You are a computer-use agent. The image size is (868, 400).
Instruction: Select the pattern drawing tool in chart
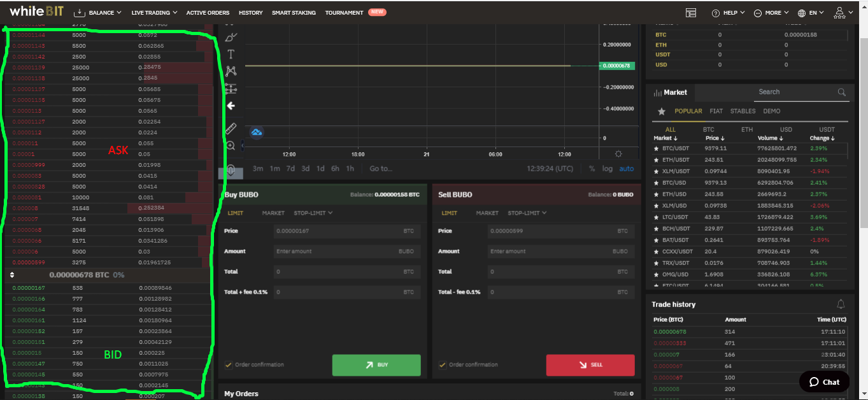tap(231, 71)
